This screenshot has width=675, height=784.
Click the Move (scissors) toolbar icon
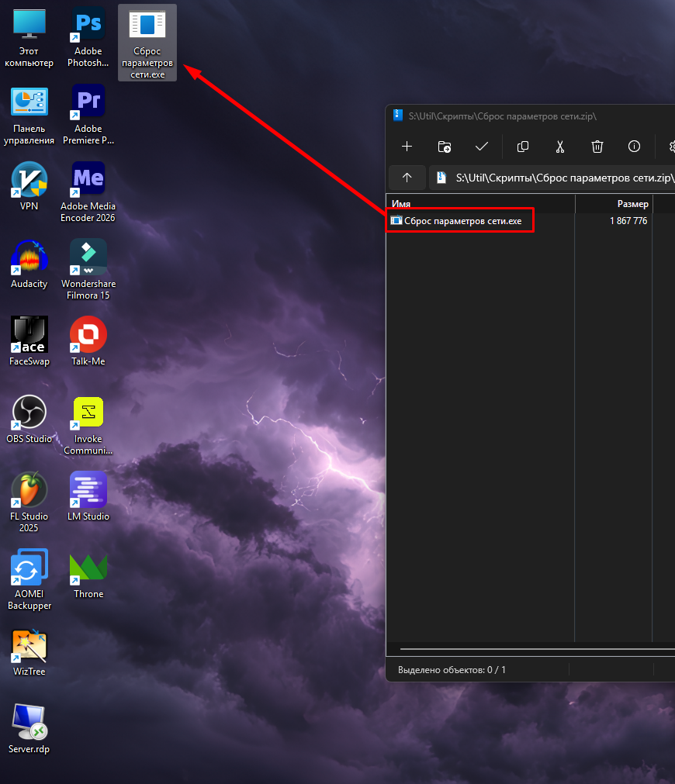pos(560,147)
